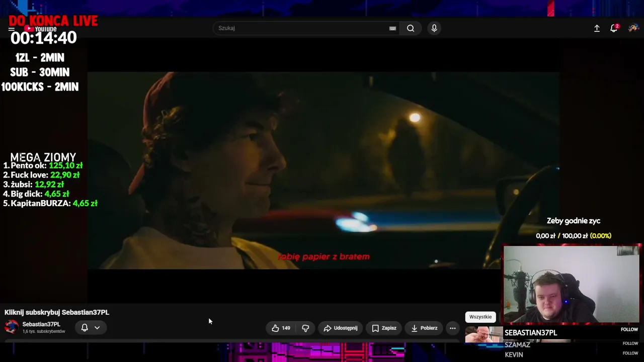Click the 'SUB - 30MIN' line
644x362 pixels.
tap(40, 72)
